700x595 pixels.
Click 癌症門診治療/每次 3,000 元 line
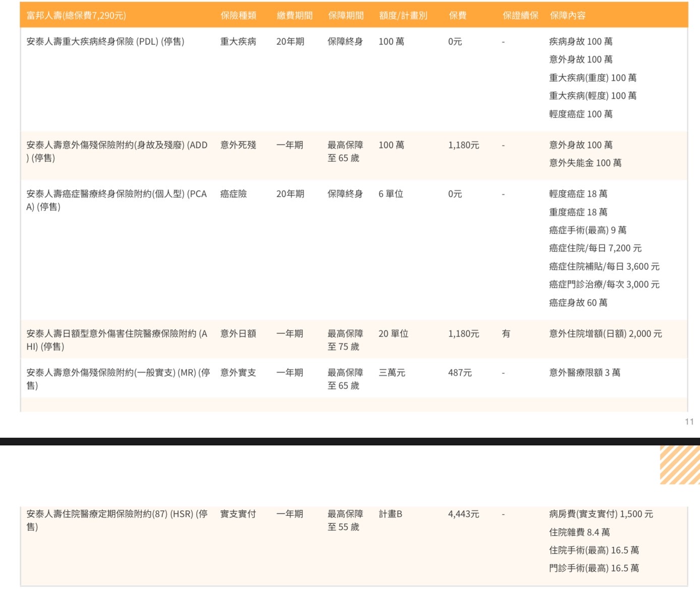604,284
